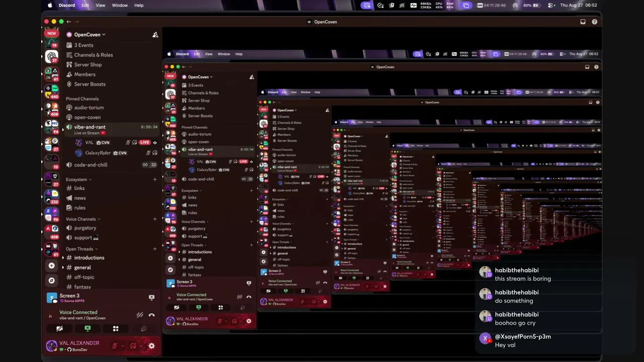This screenshot has width=644, height=362.
Task: Open the Discover servers compass icon
Action: click(x=51, y=281)
